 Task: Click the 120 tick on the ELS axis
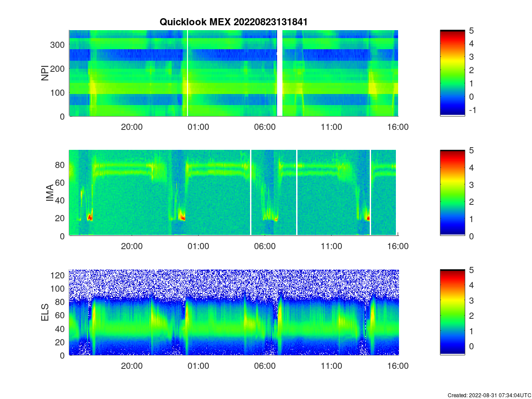[x=59, y=275]
